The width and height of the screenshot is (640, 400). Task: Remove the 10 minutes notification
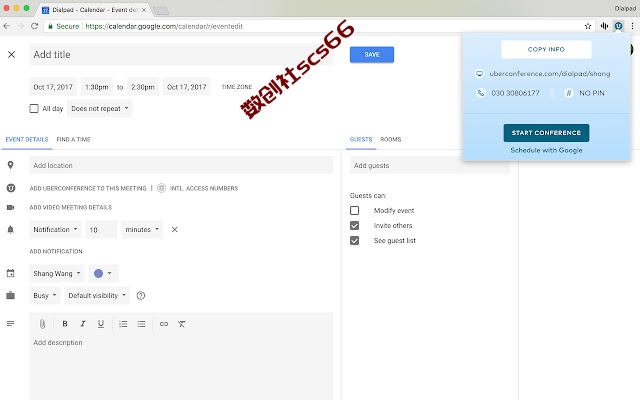pyautogui.click(x=174, y=229)
